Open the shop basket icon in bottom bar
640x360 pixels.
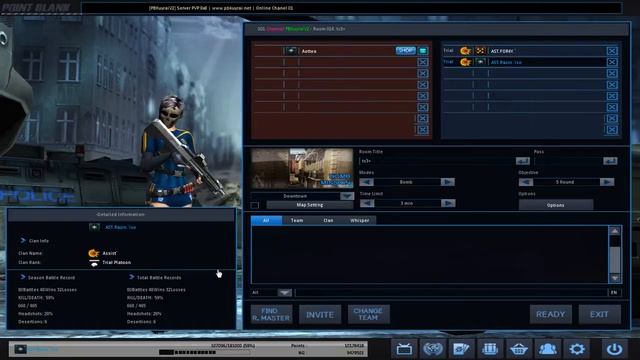519,349
